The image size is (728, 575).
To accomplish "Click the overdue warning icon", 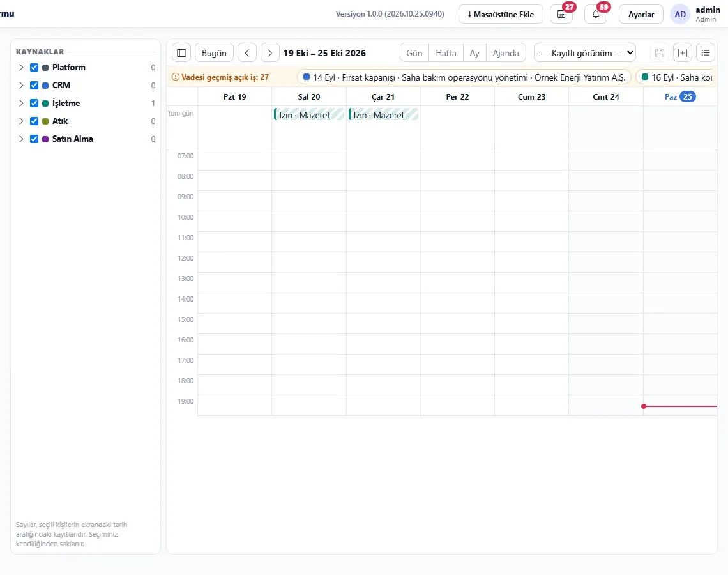I will tap(176, 77).
